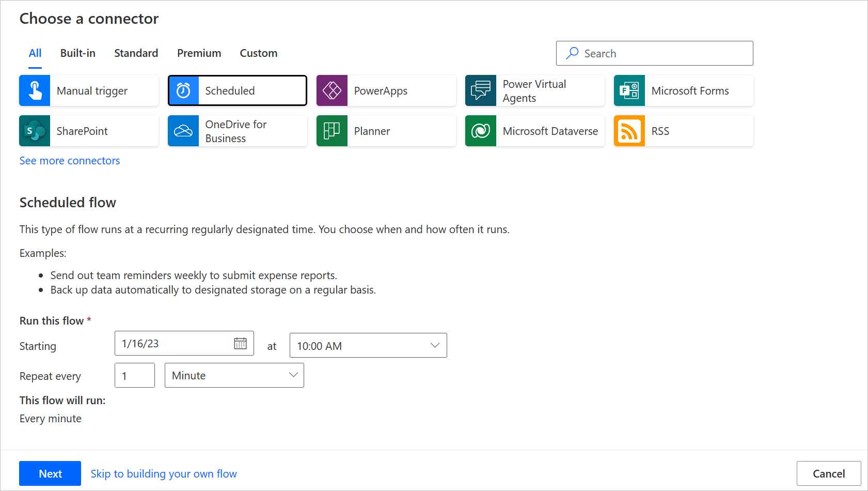Open the Standard connectors tab
Image resolution: width=868 pixels, height=491 pixels.
[x=136, y=53]
